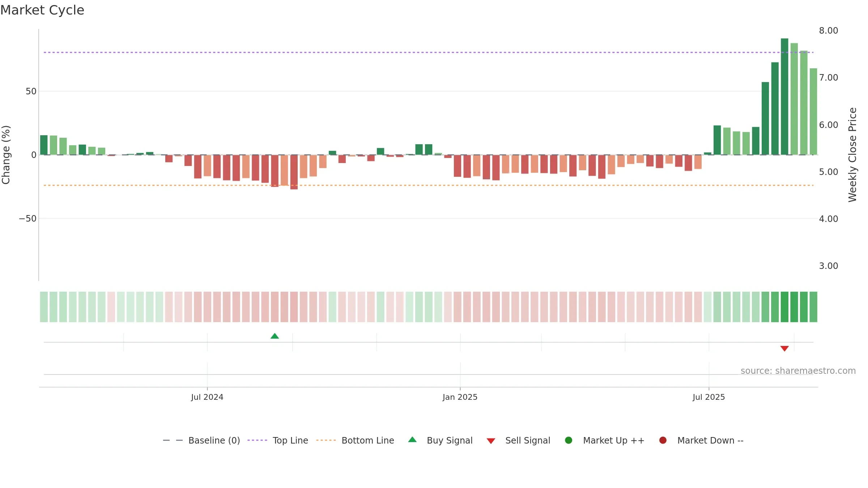
Task: Click the −50 tick label on the left axis
Action: 28,219
